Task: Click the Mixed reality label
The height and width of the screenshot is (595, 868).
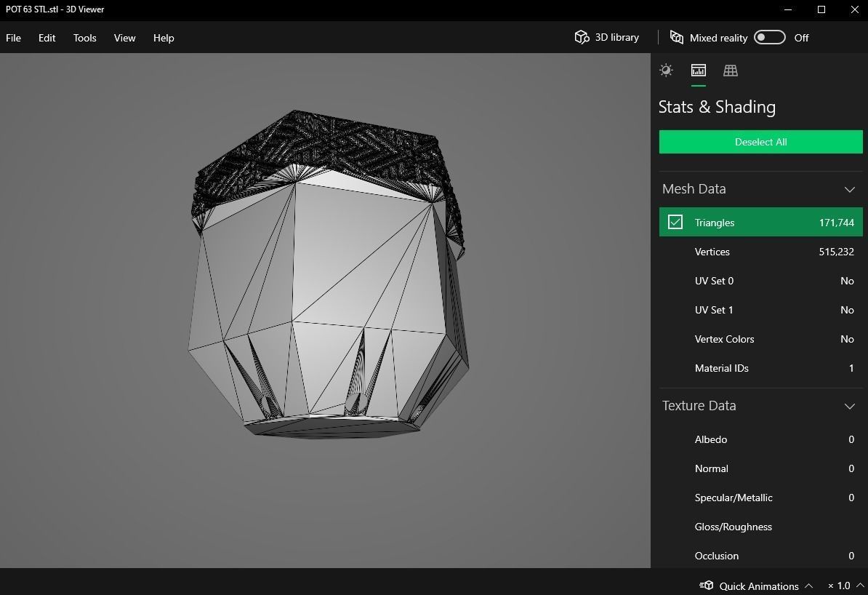Action: 718,39
